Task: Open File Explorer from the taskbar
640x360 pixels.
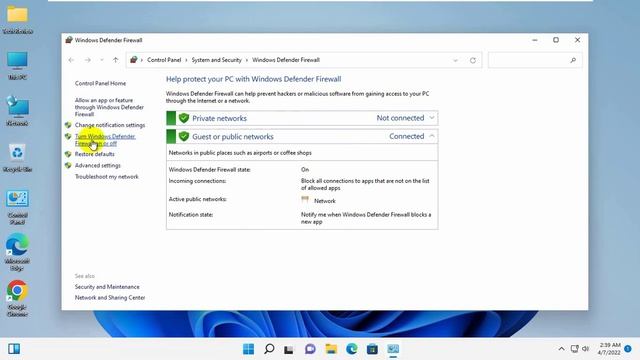Action: [331, 349]
